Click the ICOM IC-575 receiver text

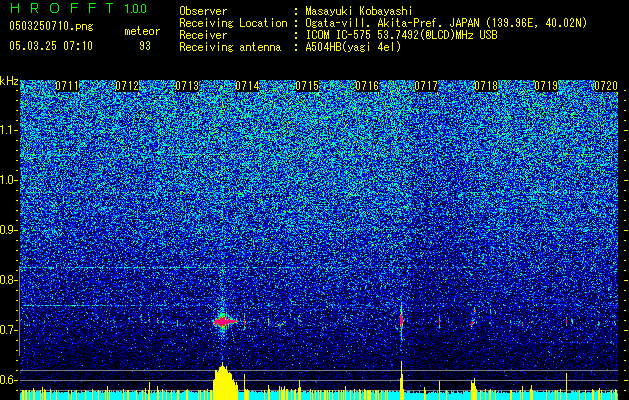(401, 35)
